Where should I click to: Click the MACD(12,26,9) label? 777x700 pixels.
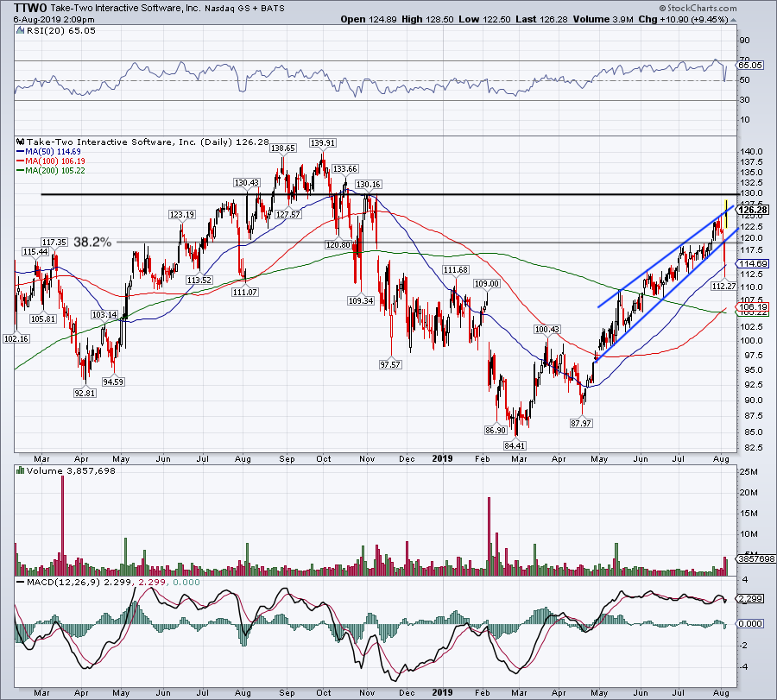(64, 582)
